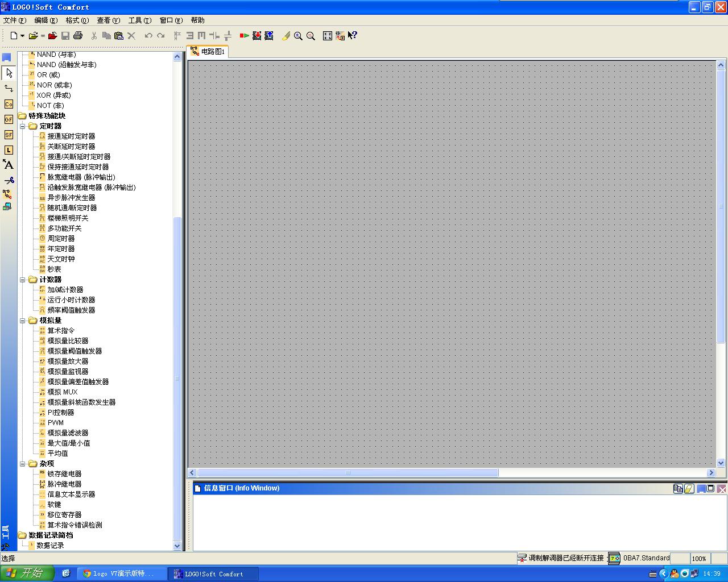Select 模拟量比较器 block
The width and height of the screenshot is (728, 582).
point(68,341)
